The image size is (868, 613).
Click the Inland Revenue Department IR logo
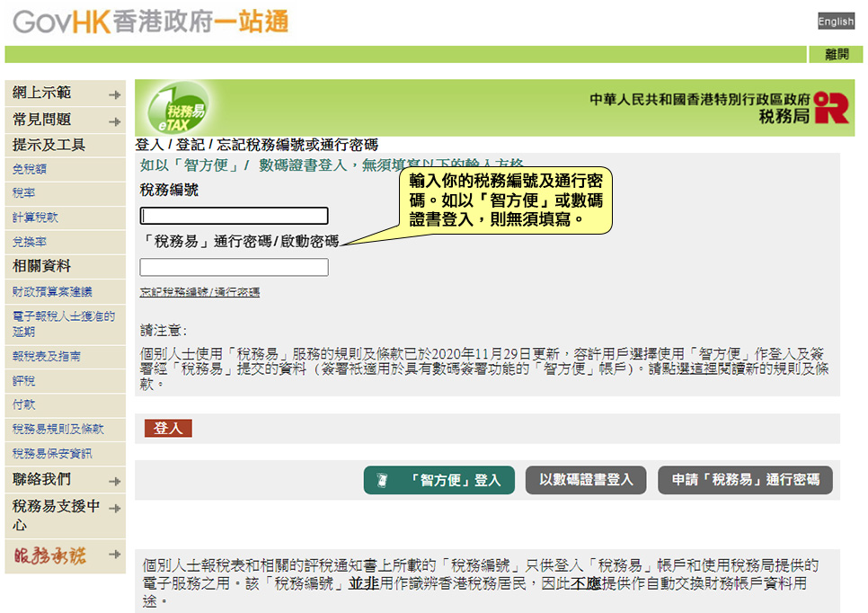point(831,108)
